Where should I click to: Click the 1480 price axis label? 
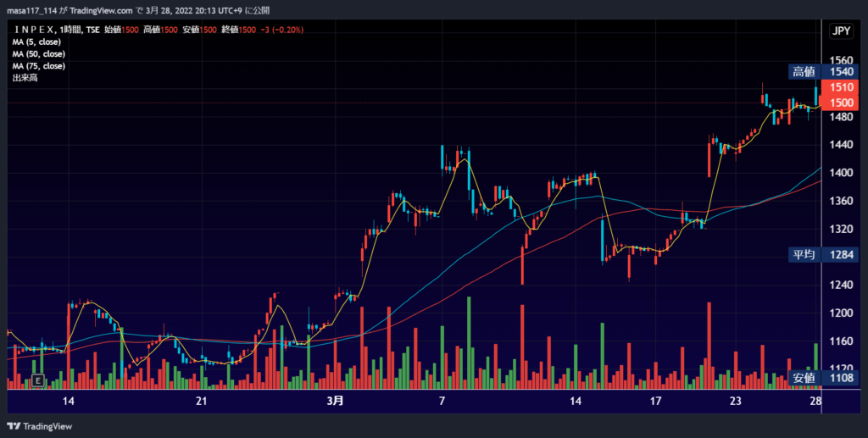841,117
